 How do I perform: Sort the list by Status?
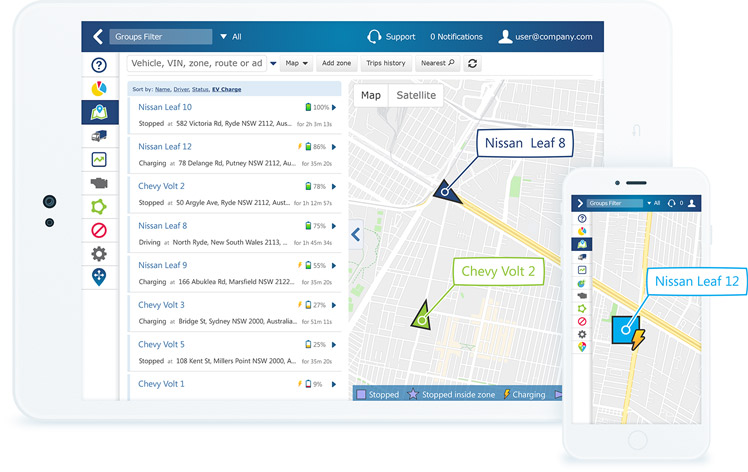pos(200,89)
